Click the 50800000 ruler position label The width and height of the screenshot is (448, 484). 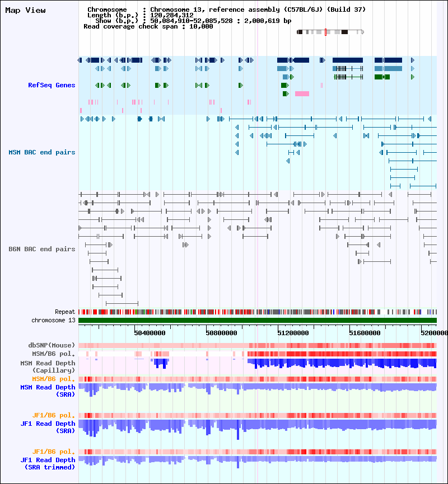221,333
